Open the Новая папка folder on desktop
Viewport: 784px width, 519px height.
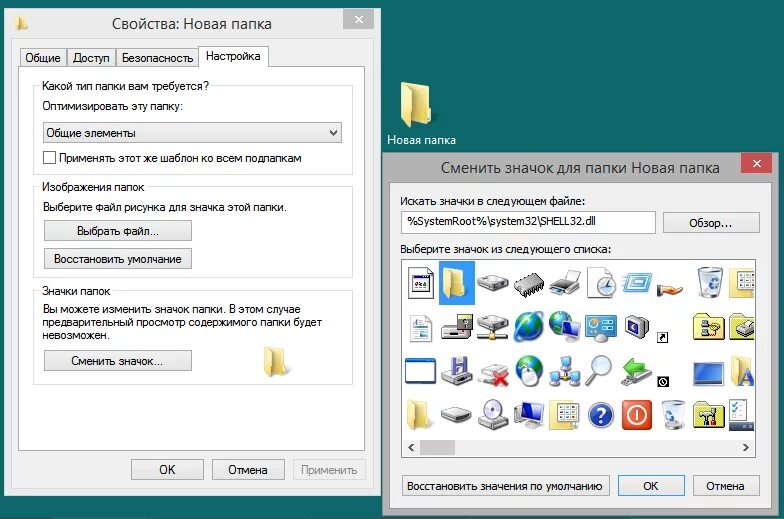pyautogui.click(x=421, y=114)
